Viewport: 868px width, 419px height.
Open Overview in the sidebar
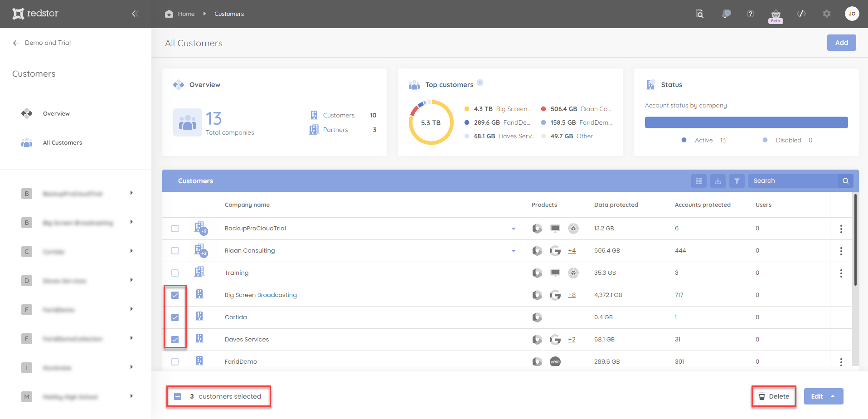[56, 113]
